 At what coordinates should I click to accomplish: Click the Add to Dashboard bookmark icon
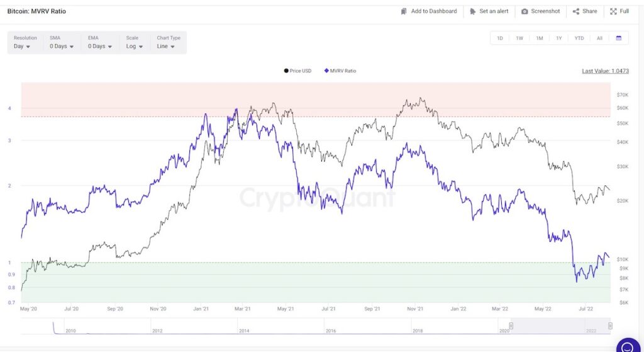point(404,11)
